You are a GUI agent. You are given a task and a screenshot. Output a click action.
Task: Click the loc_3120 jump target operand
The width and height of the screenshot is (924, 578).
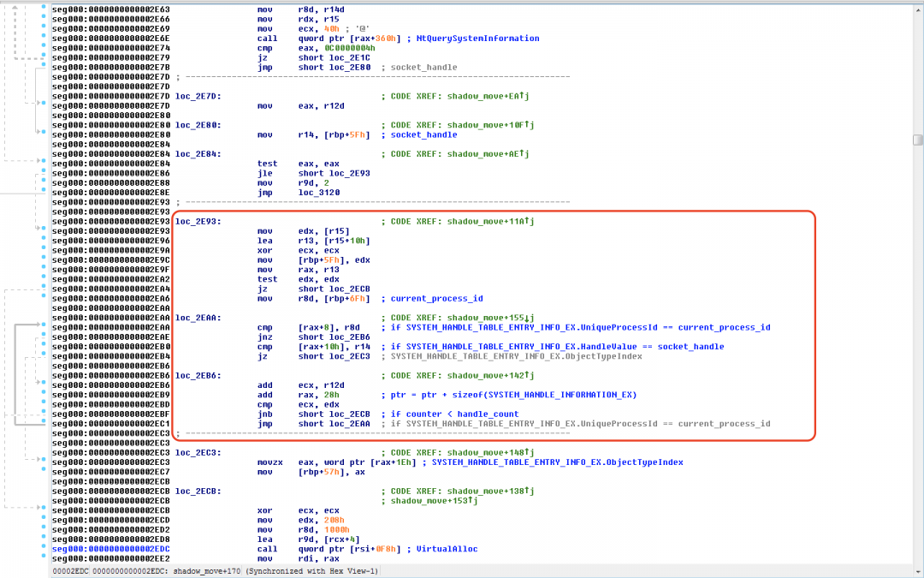click(x=318, y=193)
